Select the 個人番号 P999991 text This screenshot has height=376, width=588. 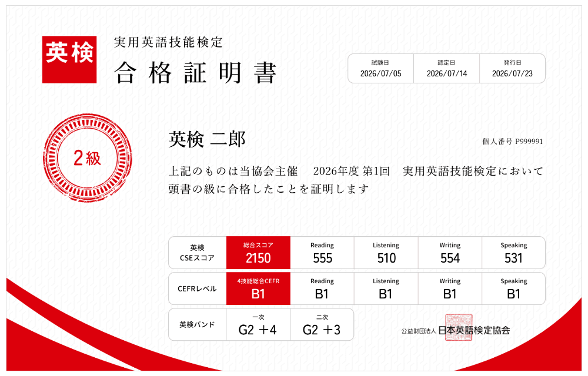tap(513, 141)
